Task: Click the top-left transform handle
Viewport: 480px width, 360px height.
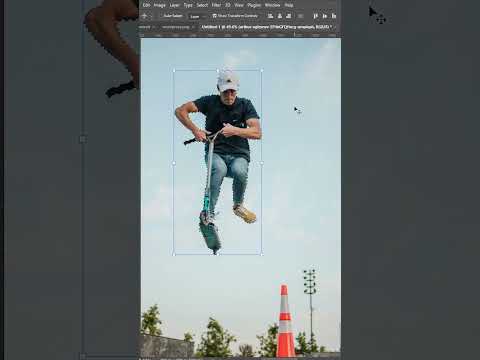Action: pos(174,70)
